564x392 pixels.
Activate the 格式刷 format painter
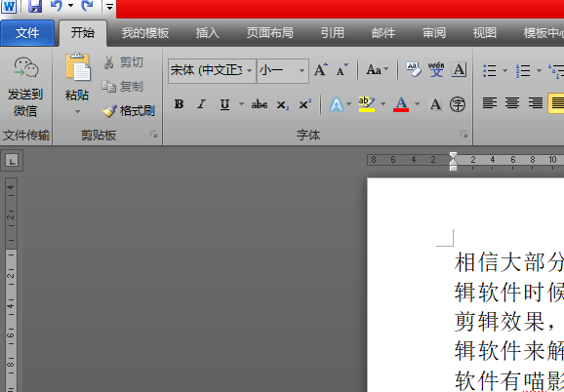coord(128,110)
